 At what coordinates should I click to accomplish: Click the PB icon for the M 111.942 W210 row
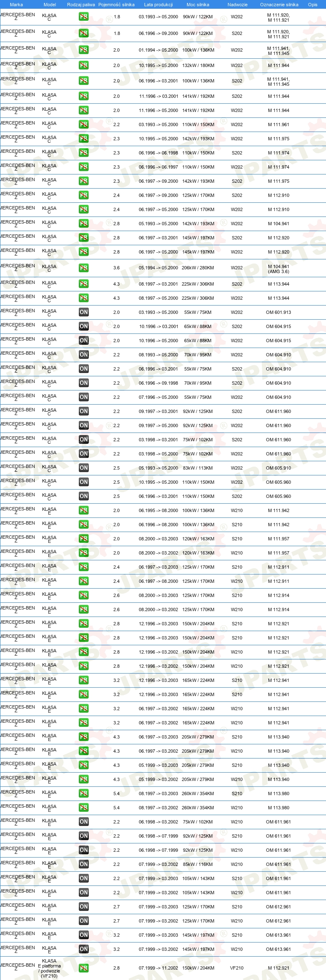pyautogui.click(x=84, y=510)
